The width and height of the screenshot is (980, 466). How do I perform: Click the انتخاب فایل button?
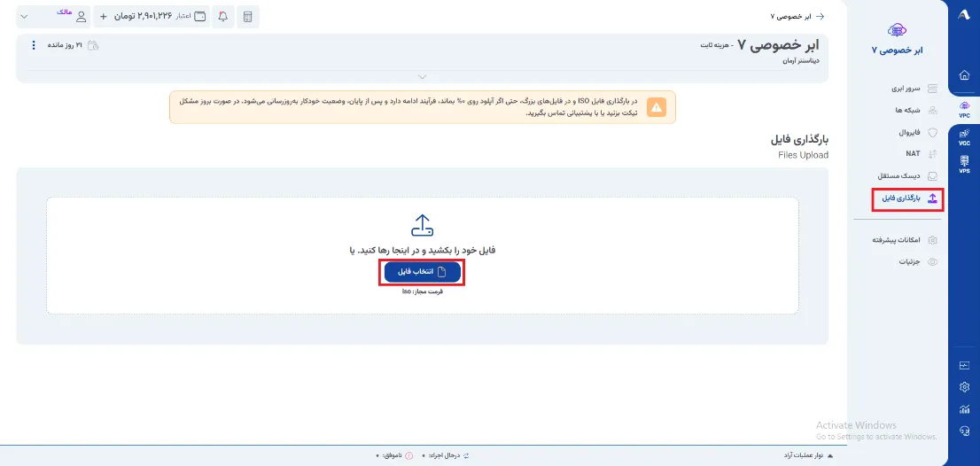pyautogui.click(x=423, y=272)
